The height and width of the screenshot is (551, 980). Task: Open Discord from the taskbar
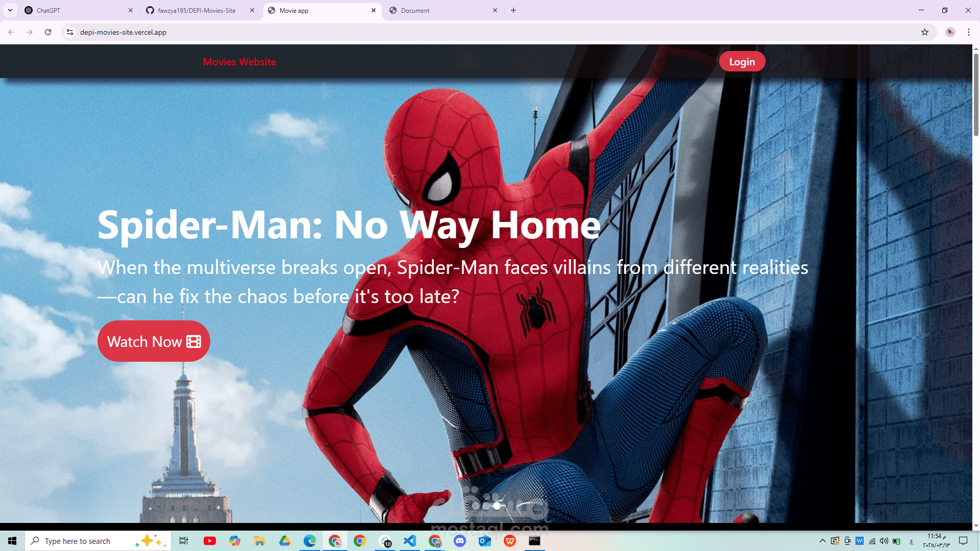pos(460,541)
